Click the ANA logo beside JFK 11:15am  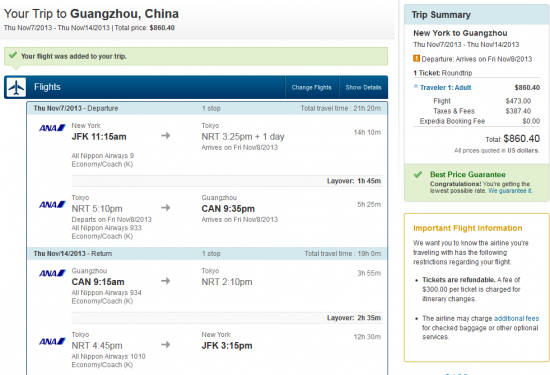click(x=52, y=128)
